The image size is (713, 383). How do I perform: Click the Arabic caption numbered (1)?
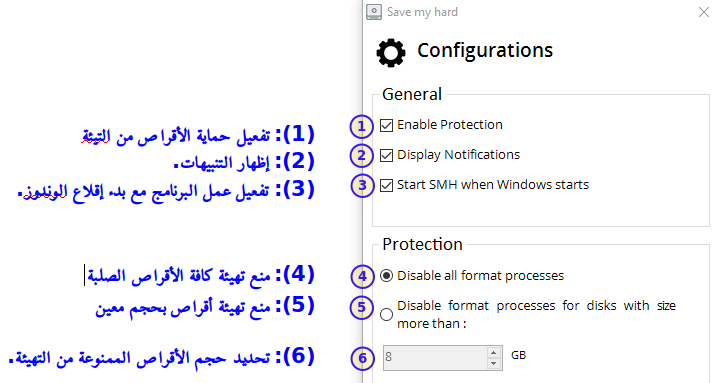click(198, 134)
